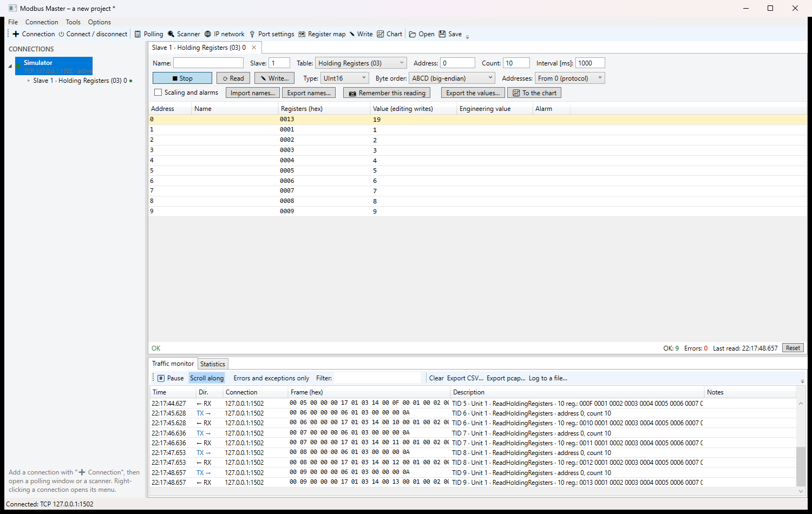Screen dimensions: 812x514
Task: Expand the Slave 1 Holding Registers tree item
Action: tap(29, 81)
